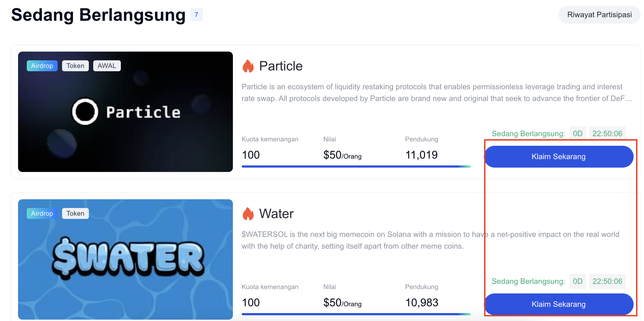Select the Token tag on Water banner

[x=75, y=213]
